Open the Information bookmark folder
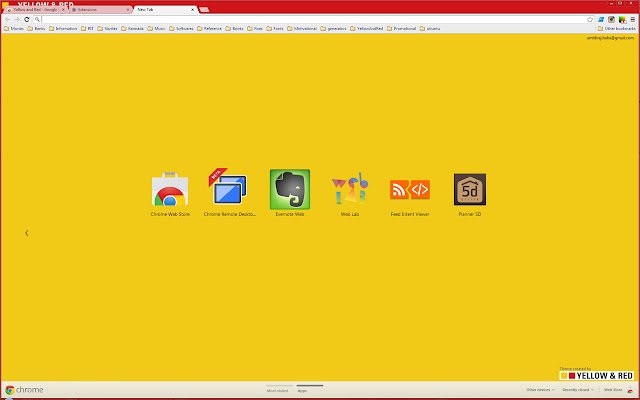The image size is (640, 400). point(63,29)
